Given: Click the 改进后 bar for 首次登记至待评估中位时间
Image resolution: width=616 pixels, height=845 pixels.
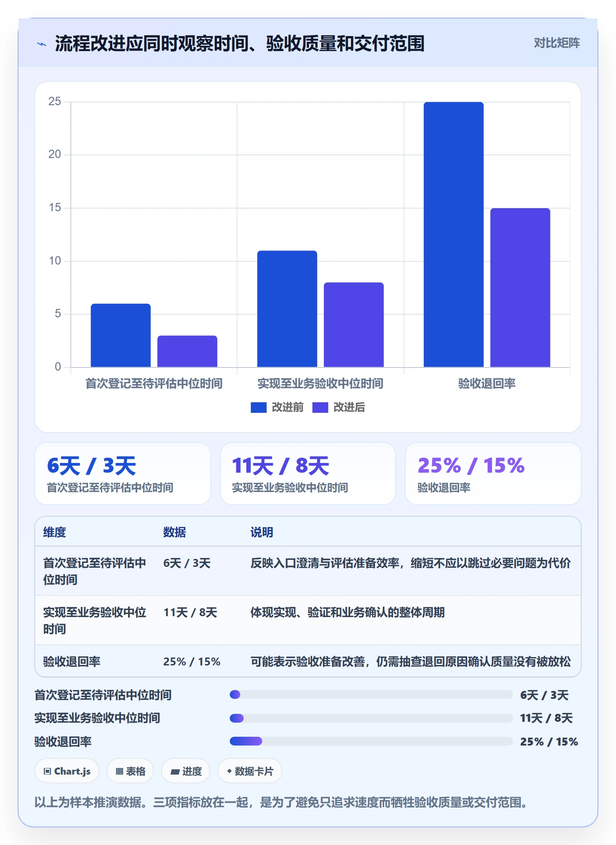Looking at the screenshot, I should 187,351.
